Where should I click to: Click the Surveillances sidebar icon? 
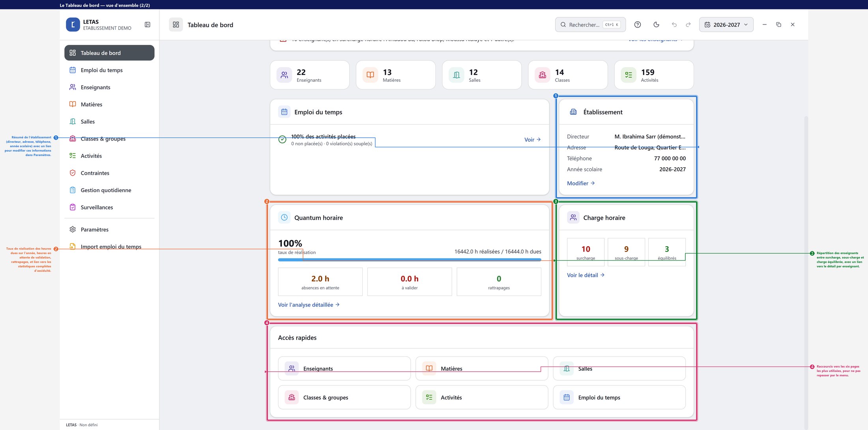coord(73,207)
